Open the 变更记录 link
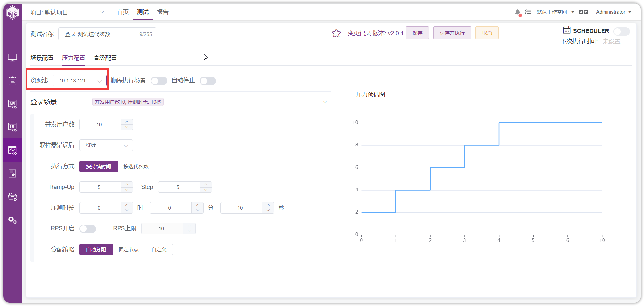The width and height of the screenshot is (644, 306). point(359,33)
